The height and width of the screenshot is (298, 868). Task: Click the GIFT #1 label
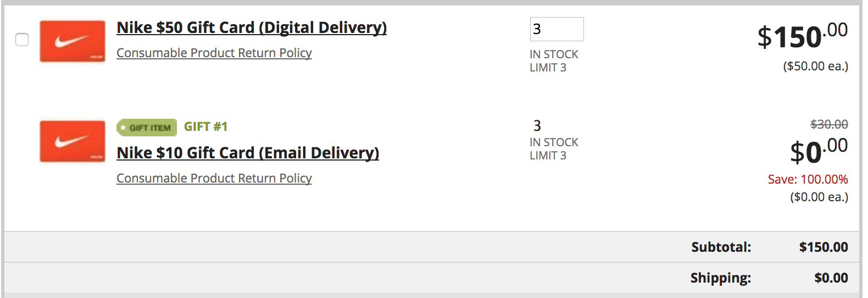[x=205, y=127]
